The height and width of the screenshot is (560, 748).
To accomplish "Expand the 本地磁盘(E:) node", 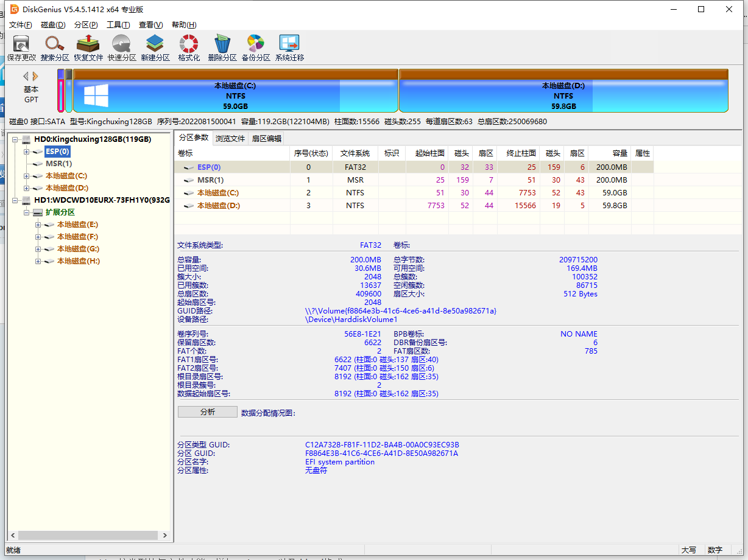I will [37, 224].
